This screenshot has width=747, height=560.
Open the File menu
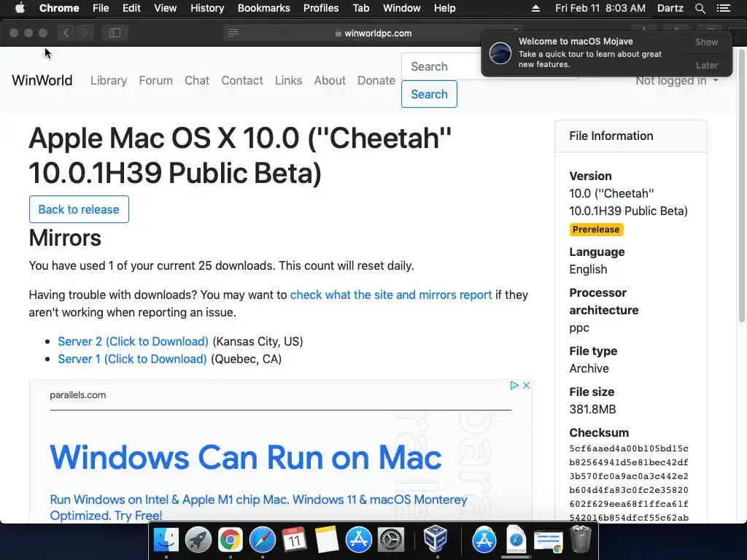(x=101, y=8)
